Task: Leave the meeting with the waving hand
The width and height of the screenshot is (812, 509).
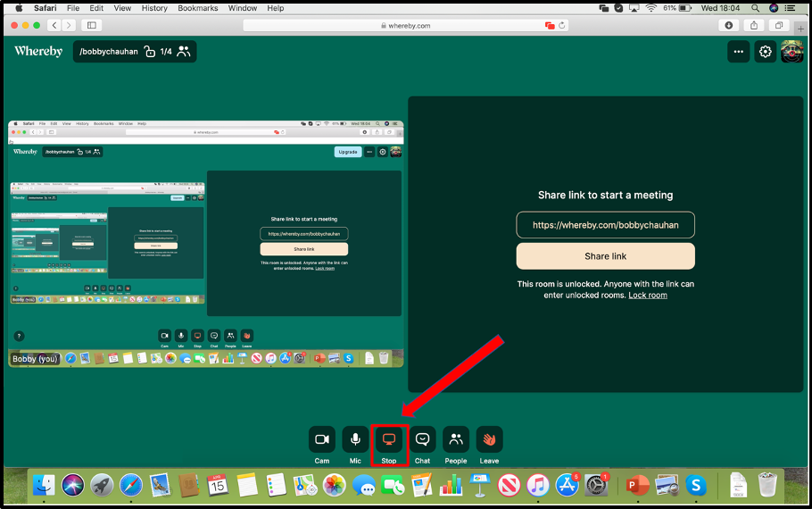Action: [x=489, y=439]
